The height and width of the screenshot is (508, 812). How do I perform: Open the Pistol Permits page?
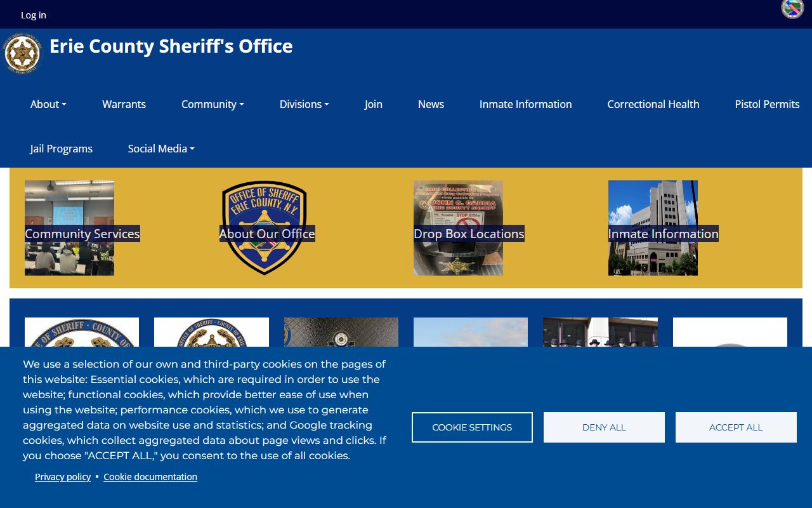767,104
